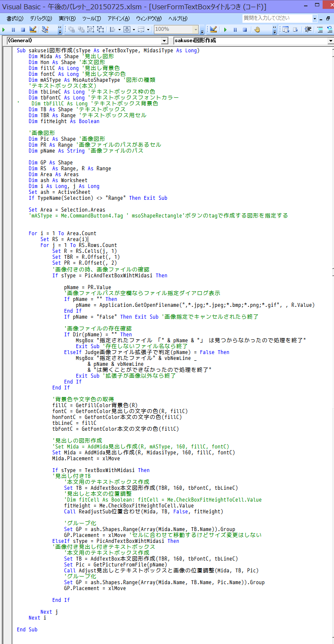The width and height of the screenshot is (334, 644).
Task: Click List Constants icon in Edit toolbar
Action: [296, 30]
